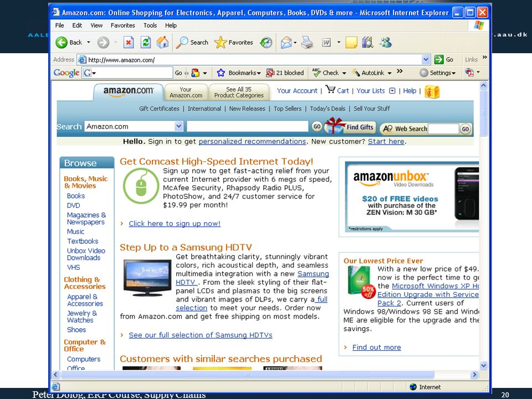Open the Favorites menu

122,25
